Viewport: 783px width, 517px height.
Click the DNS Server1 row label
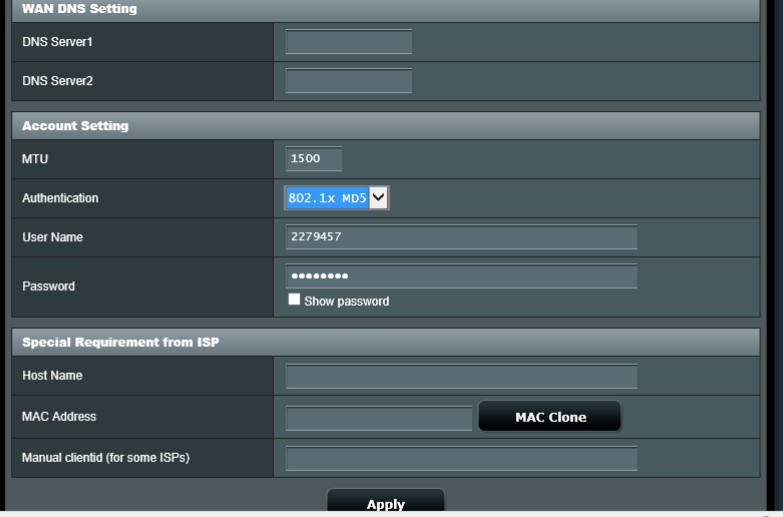click(57, 42)
